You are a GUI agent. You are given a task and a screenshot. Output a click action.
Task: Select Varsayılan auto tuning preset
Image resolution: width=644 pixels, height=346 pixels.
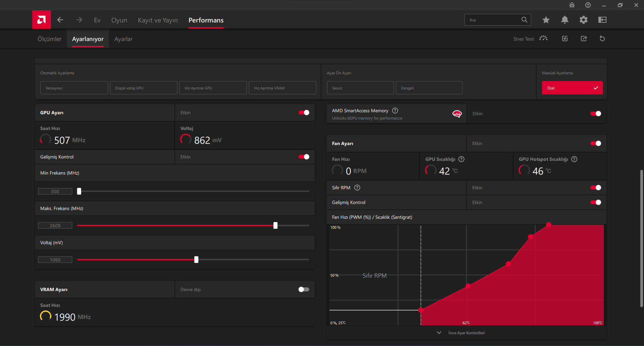(x=74, y=88)
